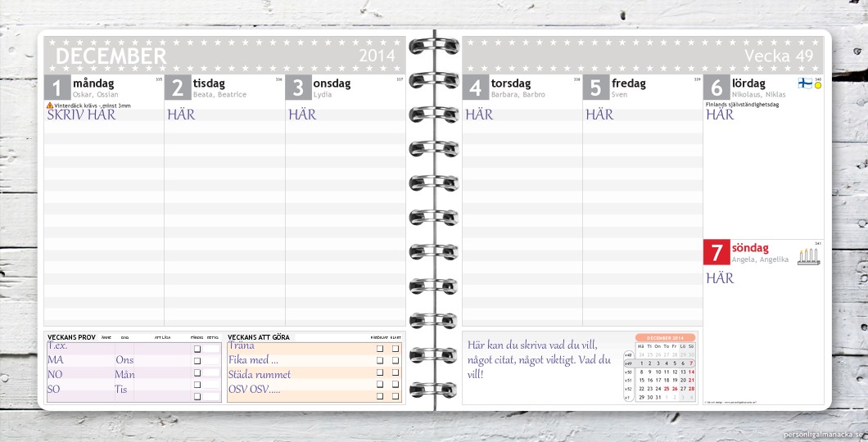Select the highlighted v49 week label
The width and height of the screenshot is (868, 442).
click(628, 363)
